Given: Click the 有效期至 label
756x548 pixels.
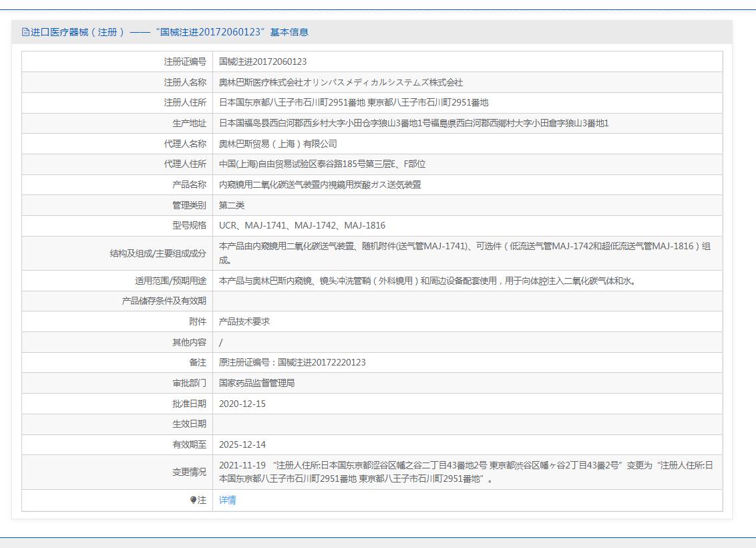Looking at the screenshot, I should pyautogui.click(x=190, y=445).
